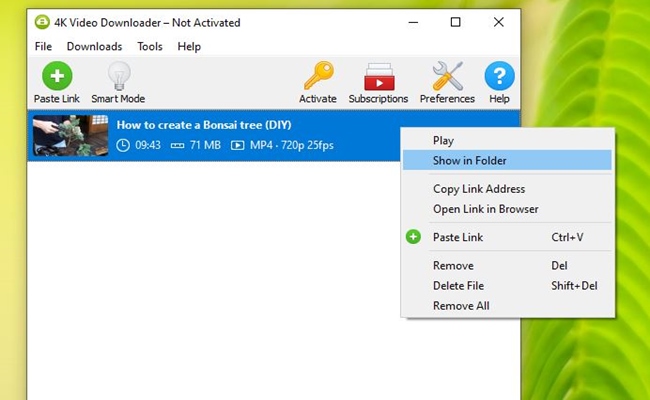Click the 09:43 duration text
This screenshot has width=650, height=400.
[148, 145]
